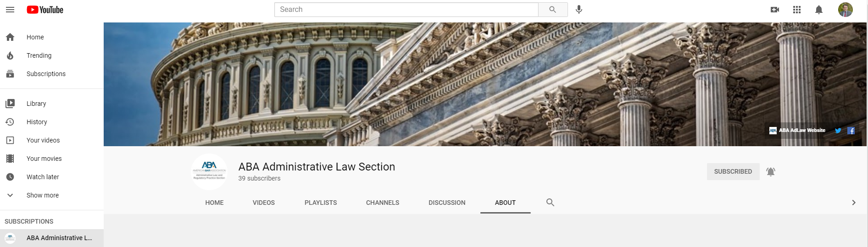The height and width of the screenshot is (247, 868).
Task: Switch to the PLAYLISTS tab
Action: (x=321, y=203)
